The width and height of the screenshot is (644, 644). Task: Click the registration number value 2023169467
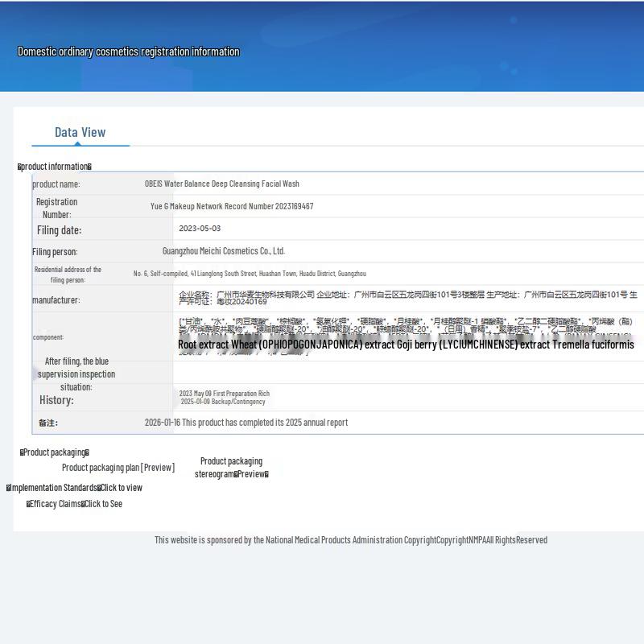point(232,206)
